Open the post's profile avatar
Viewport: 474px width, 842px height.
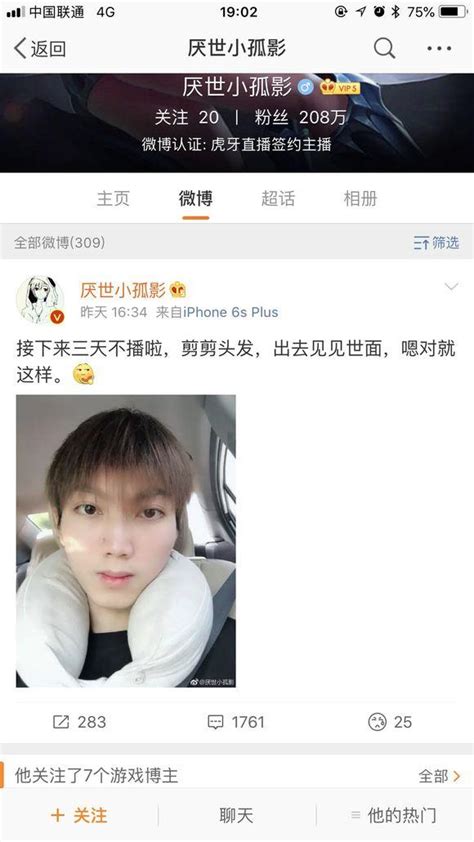point(40,301)
